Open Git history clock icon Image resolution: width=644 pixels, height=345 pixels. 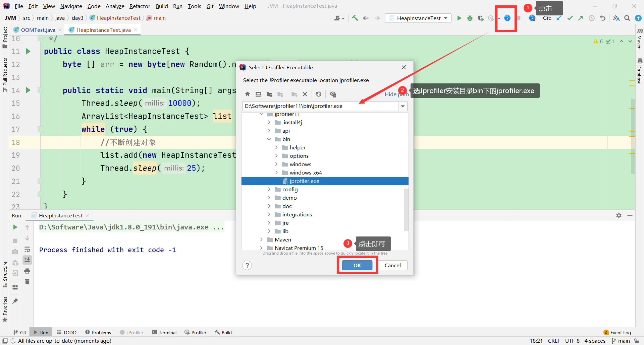[x=592, y=18]
